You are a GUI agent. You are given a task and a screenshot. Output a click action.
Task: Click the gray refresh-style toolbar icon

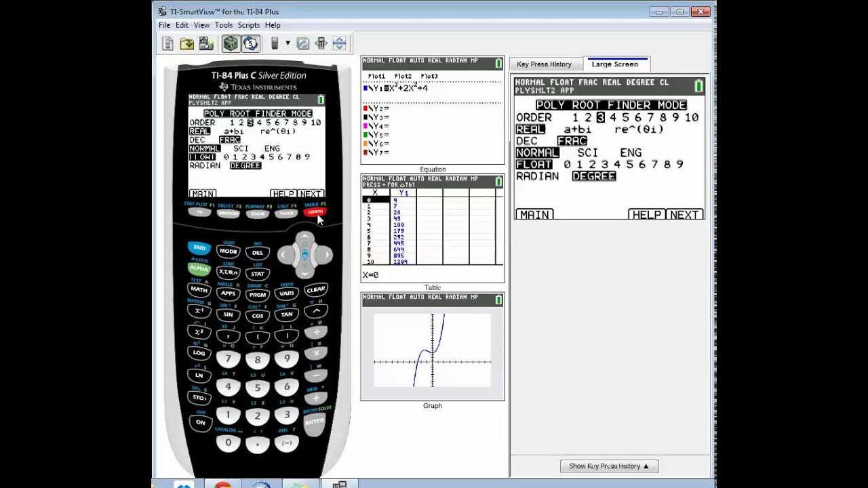(x=303, y=44)
